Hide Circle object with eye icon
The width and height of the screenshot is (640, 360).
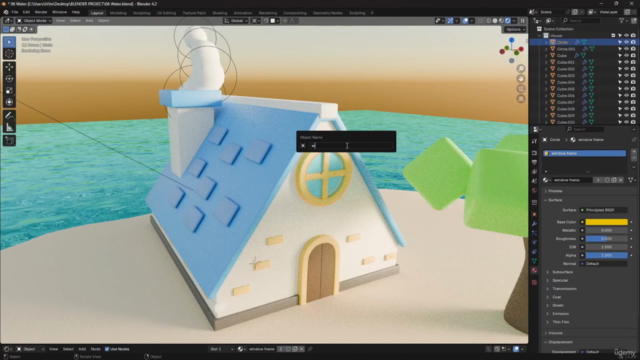click(627, 42)
